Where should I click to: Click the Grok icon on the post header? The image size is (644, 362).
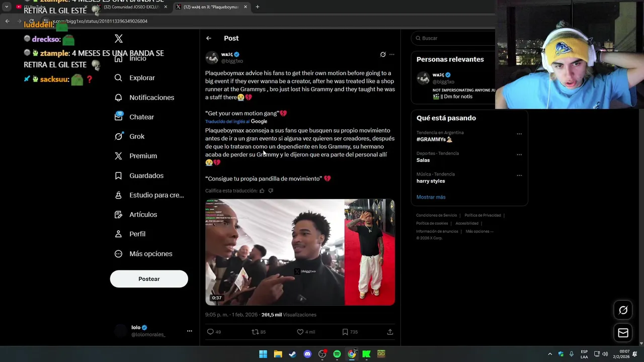point(383,54)
